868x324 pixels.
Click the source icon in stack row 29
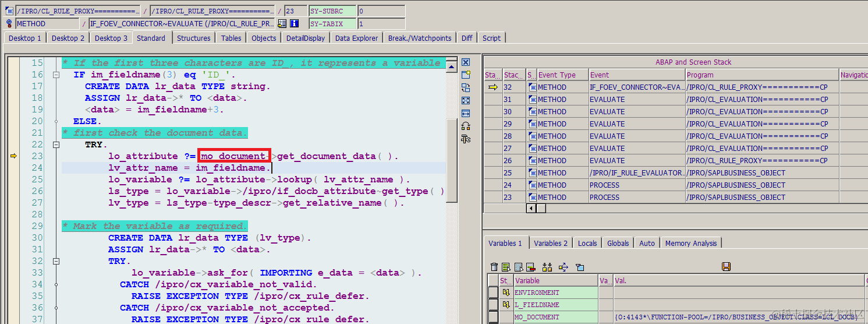click(x=532, y=124)
